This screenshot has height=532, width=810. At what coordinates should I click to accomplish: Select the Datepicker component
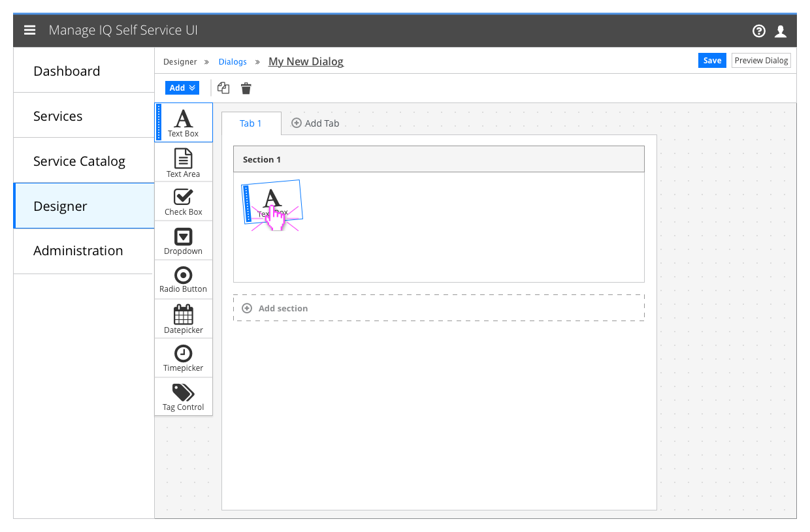tap(184, 319)
